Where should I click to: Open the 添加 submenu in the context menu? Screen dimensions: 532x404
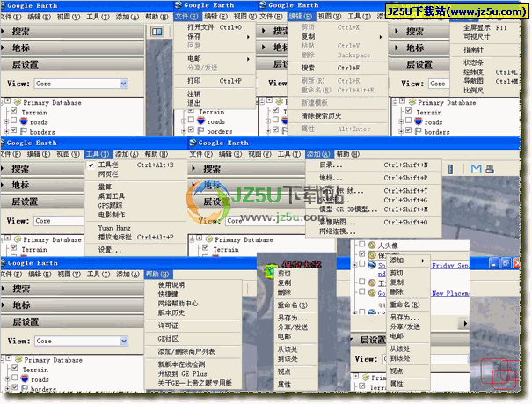407,261
